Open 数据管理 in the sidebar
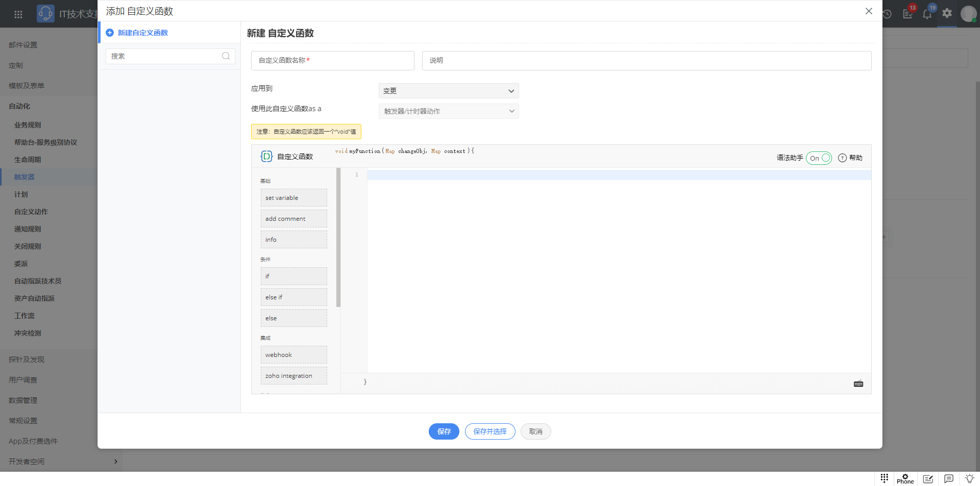980x486 pixels. (x=23, y=400)
